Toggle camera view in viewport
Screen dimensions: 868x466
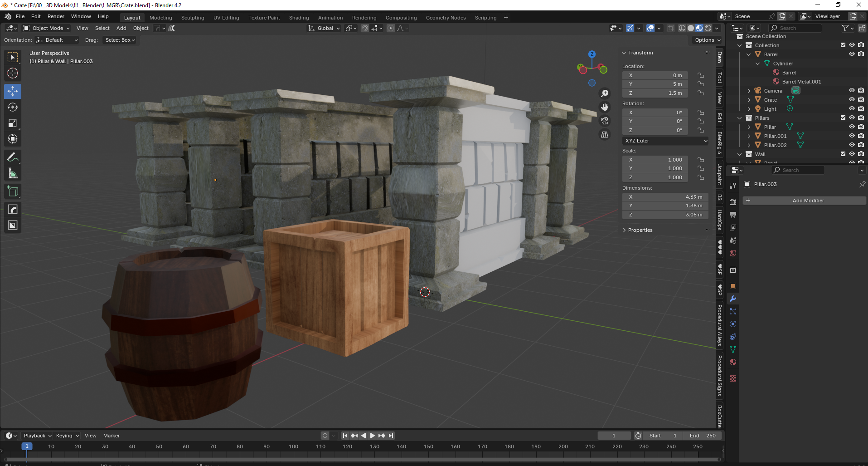605,121
